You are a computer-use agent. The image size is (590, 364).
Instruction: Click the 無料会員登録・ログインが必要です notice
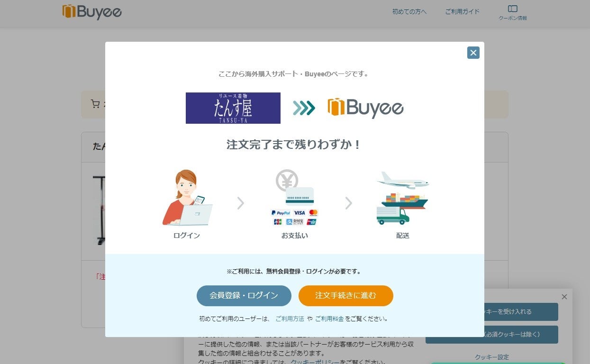295,272
